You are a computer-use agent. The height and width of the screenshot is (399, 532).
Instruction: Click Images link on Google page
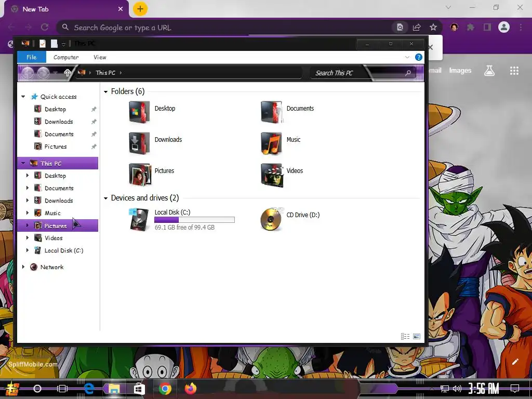tap(460, 70)
